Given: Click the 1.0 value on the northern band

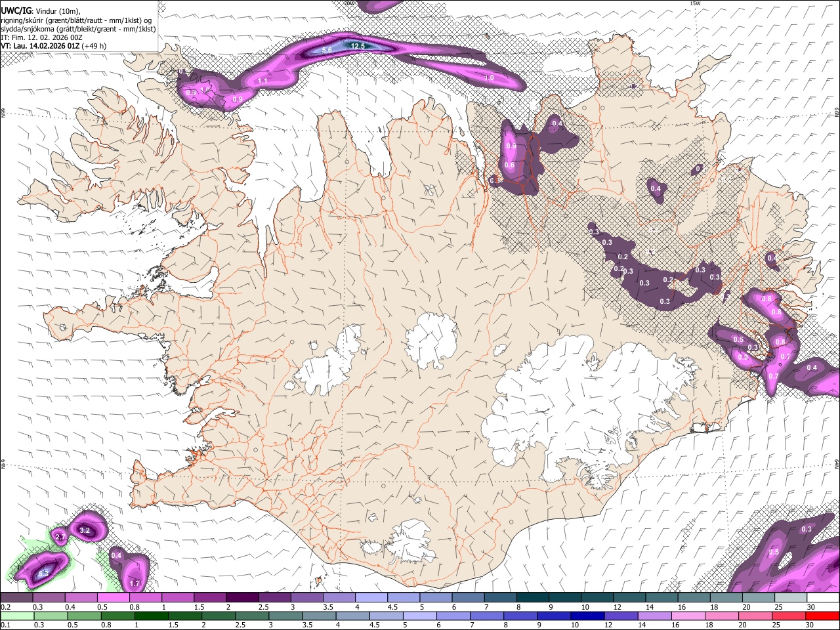Looking at the screenshot, I should click(489, 77).
